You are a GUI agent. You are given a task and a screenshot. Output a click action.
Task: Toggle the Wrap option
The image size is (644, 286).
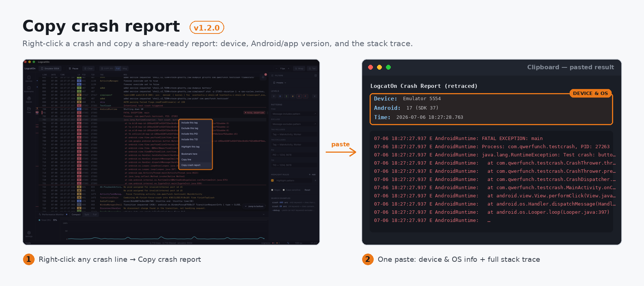pos(299,69)
